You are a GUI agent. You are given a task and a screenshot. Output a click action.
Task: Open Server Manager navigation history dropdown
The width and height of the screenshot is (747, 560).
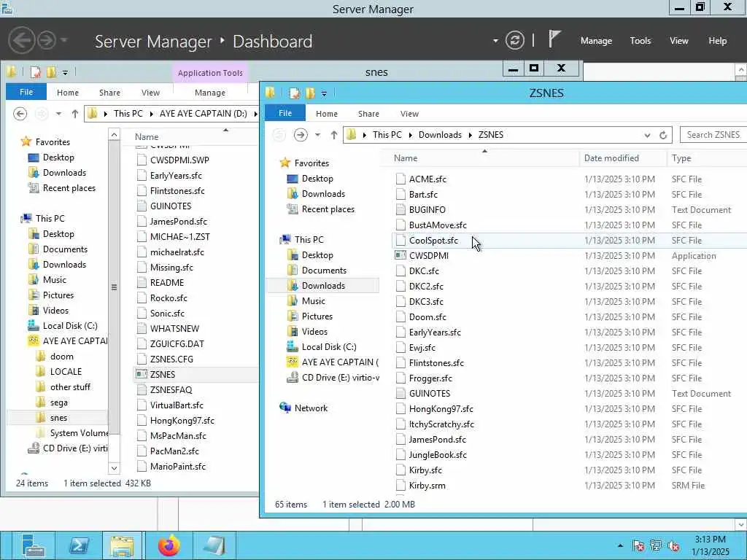click(x=64, y=41)
